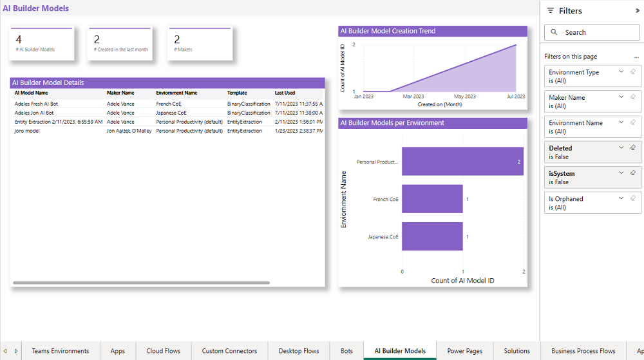The height and width of the screenshot is (360, 644).
Task: Clear the Maker Name filter with its eraser
Action: pyautogui.click(x=633, y=97)
